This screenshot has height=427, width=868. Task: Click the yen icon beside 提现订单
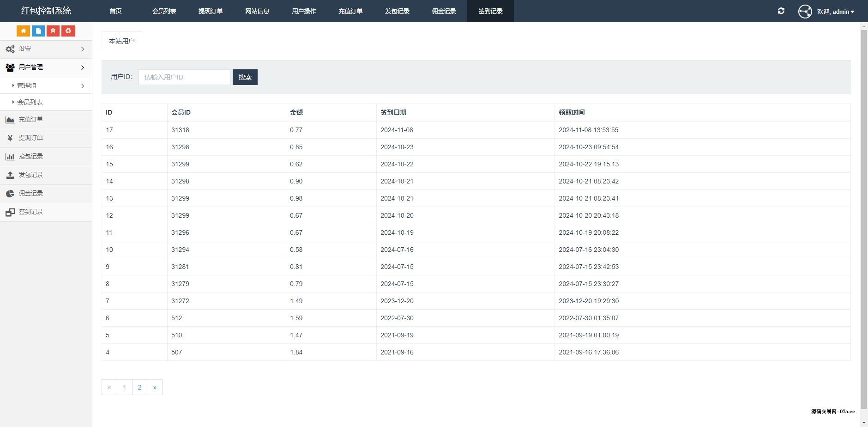10,138
